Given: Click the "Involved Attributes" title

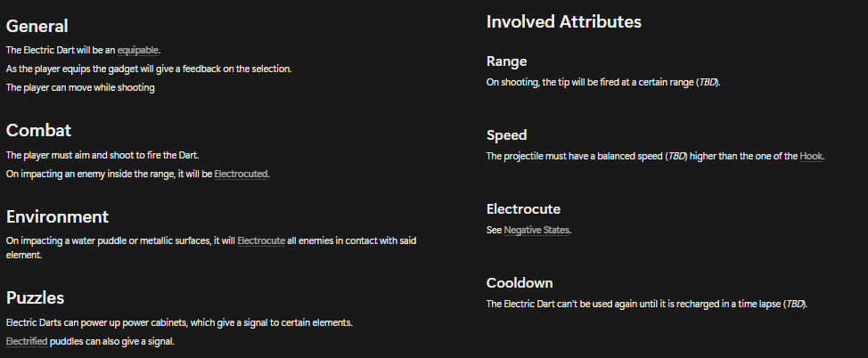Looking at the screenshot, I should coord(563,21).
